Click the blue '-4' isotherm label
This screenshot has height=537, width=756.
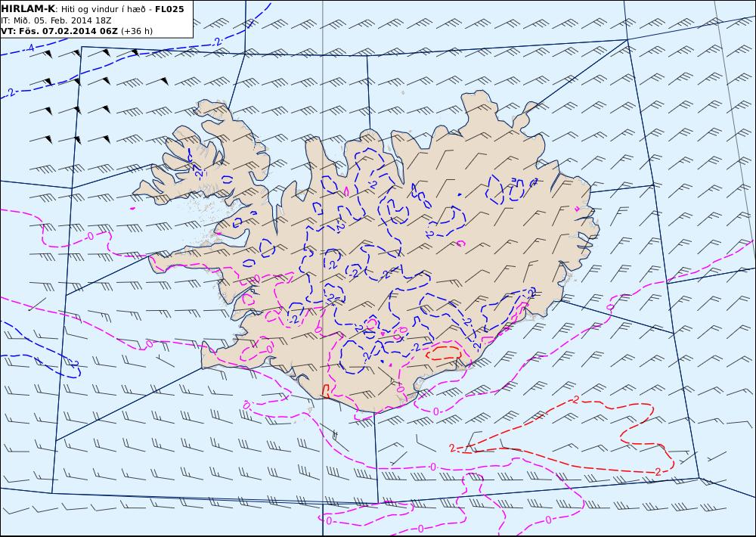(x=29, y=48)
